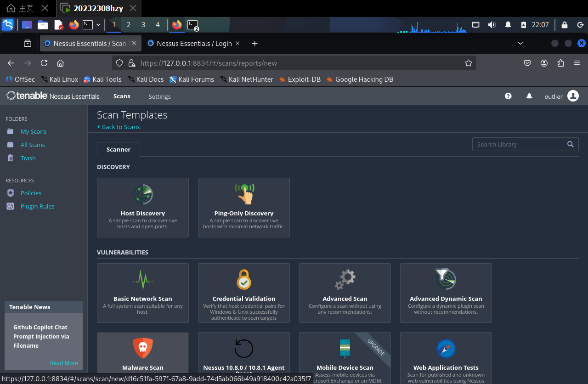Open the Exploit-DB bookmark
588x384 pixels.
point(300,79)
